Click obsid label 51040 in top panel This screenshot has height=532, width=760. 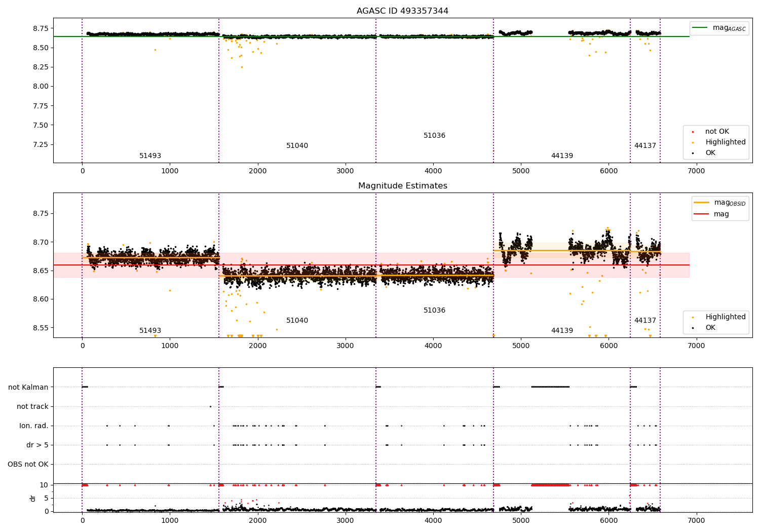[x=297, y=146]
